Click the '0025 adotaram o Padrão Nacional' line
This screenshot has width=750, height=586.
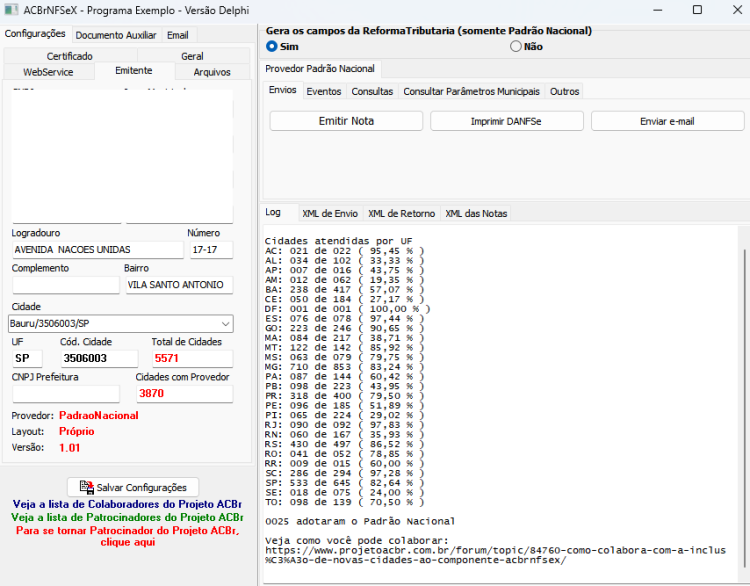pyautogui.click(x=360, y=521)
